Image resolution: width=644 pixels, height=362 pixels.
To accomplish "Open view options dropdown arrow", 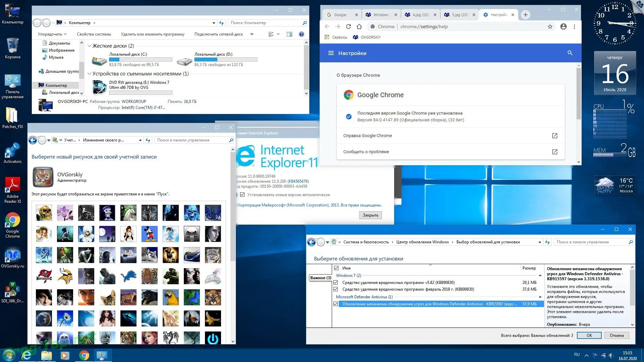I will 278,34.
